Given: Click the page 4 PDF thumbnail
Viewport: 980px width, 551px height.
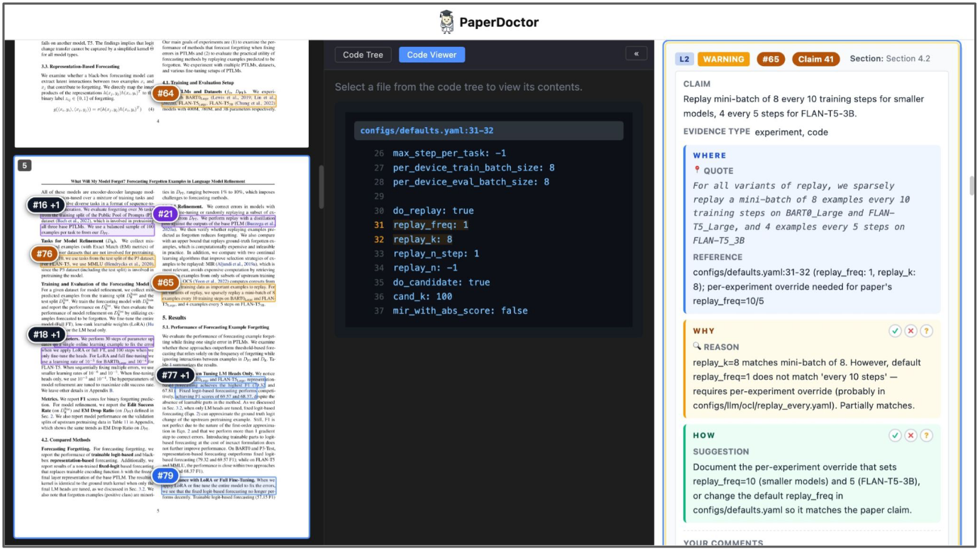Looking at the screenshot, I should coord(162,94).
